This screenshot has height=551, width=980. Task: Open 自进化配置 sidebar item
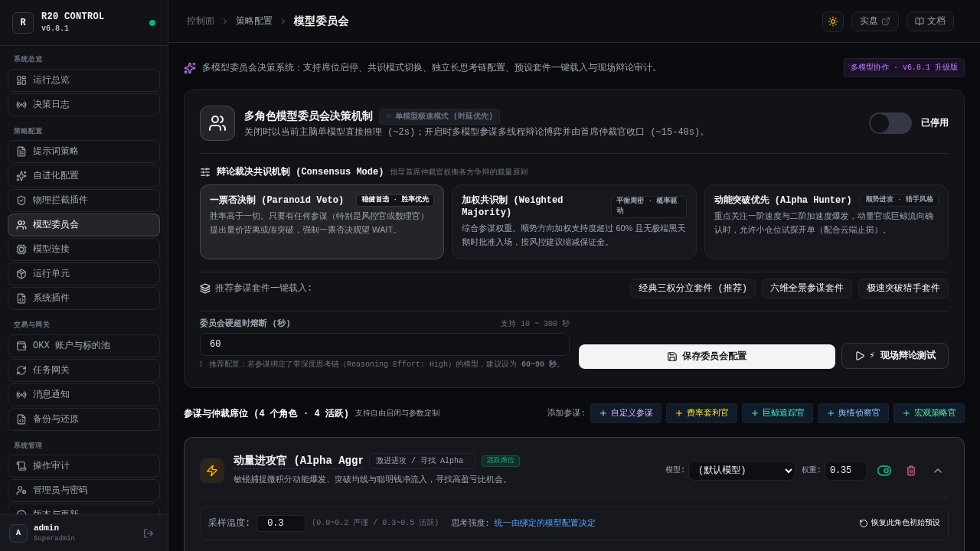pyautogui.click(x=83, y=176)
